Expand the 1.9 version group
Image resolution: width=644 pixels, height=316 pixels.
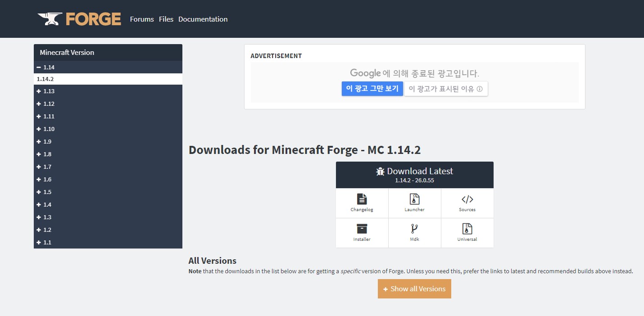click(x=108, y=142)
